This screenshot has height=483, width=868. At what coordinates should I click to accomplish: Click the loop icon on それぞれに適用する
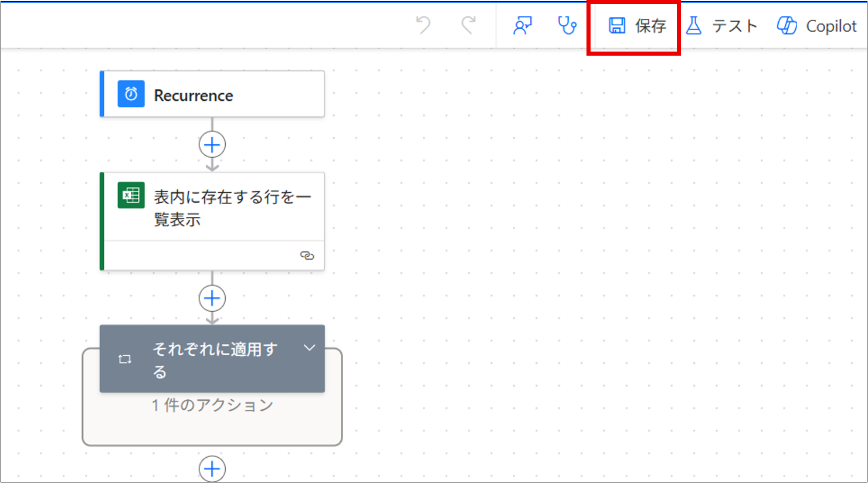pyautogui.click(x=125, y=359)
